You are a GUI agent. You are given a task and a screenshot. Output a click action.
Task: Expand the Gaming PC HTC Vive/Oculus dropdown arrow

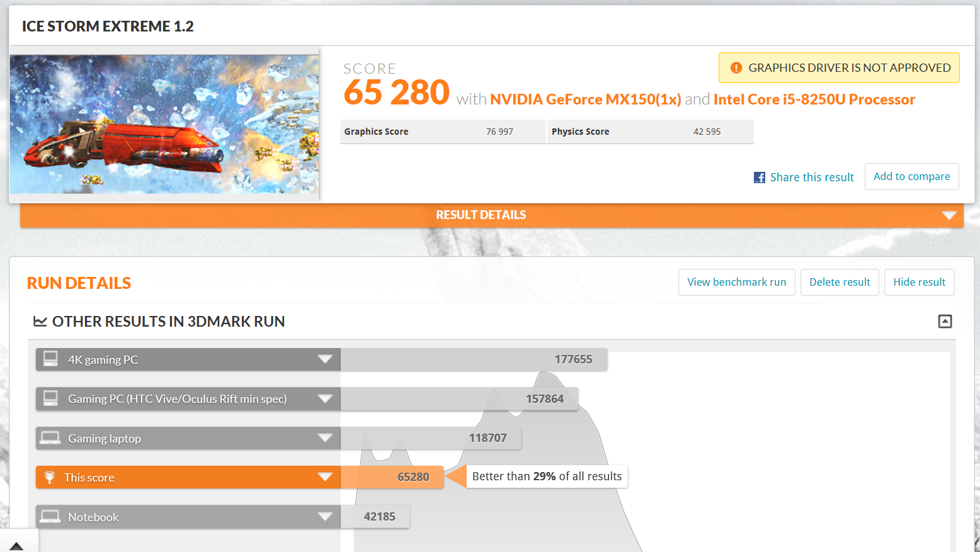(x=325, y=398)
